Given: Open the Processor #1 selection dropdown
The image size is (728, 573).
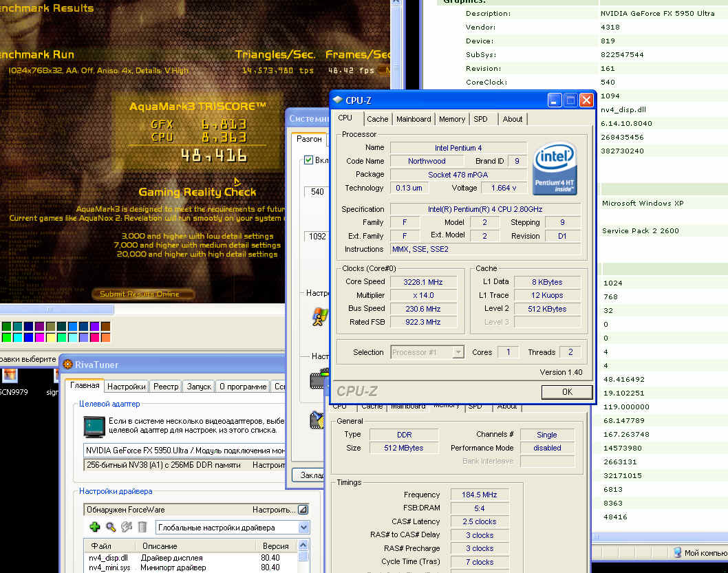Looking at the screenshot, I should point(458,352).
